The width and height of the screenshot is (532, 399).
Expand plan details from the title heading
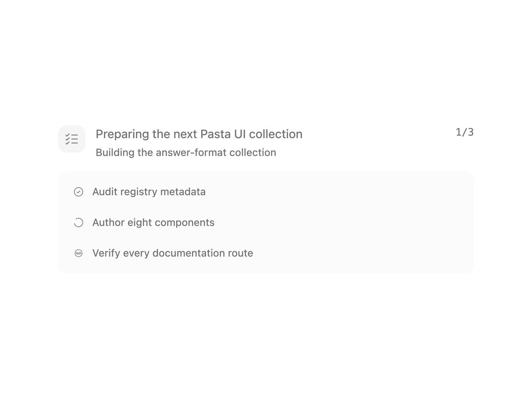pyautogui.click(x=199, y=134)
